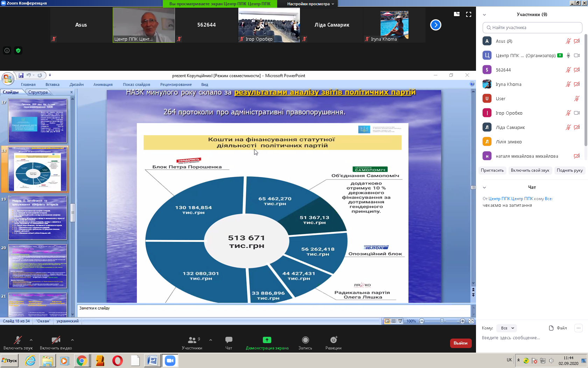The height and width of the screenshot is (368, 588).
Task: Toggle Ліда Самарик camera icon
Action: point(577,128)
